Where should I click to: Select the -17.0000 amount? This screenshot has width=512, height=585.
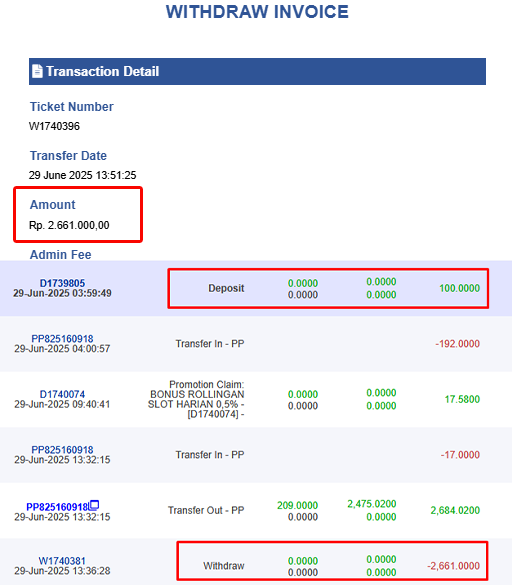point(460,455)
